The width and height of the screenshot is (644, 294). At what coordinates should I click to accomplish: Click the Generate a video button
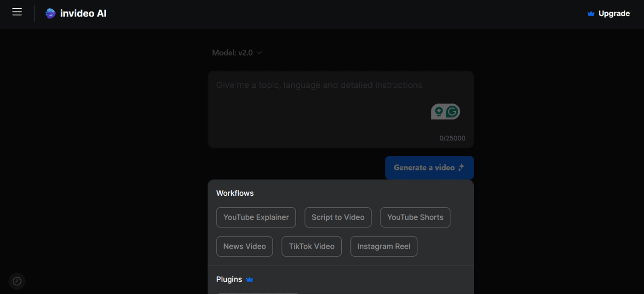click(x=429, y=167)
